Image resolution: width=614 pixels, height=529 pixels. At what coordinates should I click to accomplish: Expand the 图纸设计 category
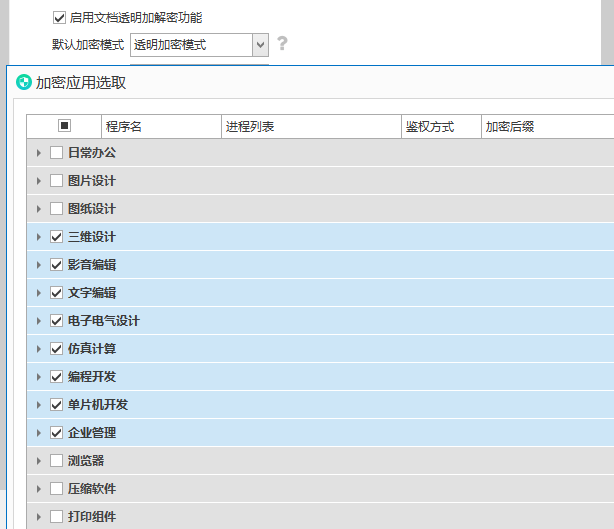[39, 209]
